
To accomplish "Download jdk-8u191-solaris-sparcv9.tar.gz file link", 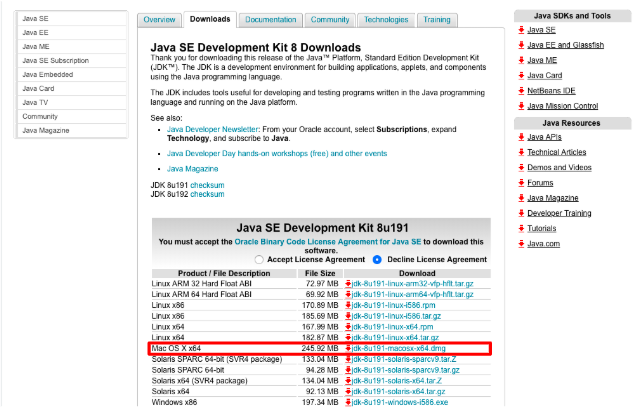I will pos(406,370).
